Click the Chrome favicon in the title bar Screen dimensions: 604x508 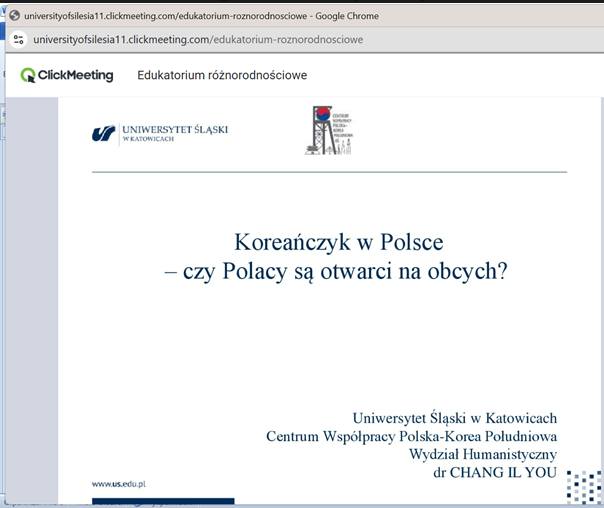[x=14, y=15]
